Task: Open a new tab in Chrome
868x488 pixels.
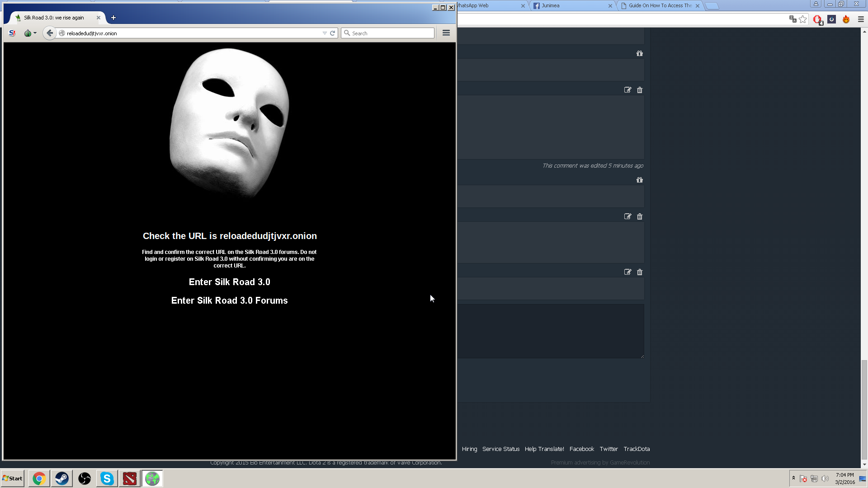Action: pos(712,6)
